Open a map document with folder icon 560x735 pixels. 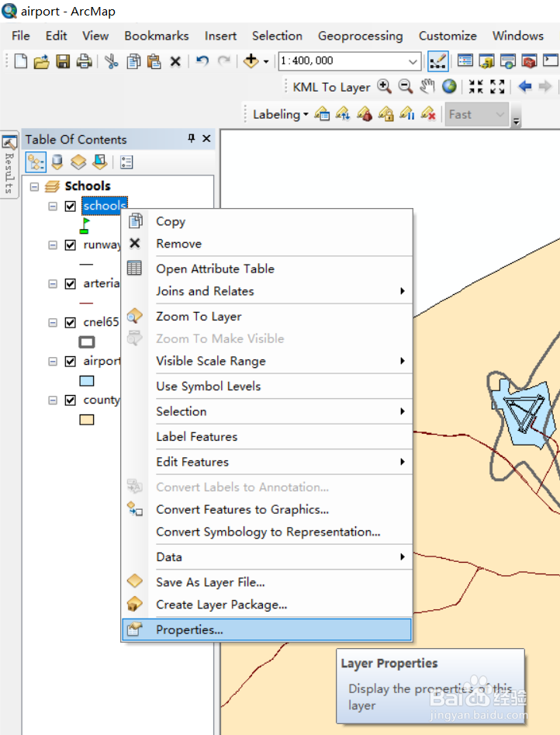coord(41,61)
